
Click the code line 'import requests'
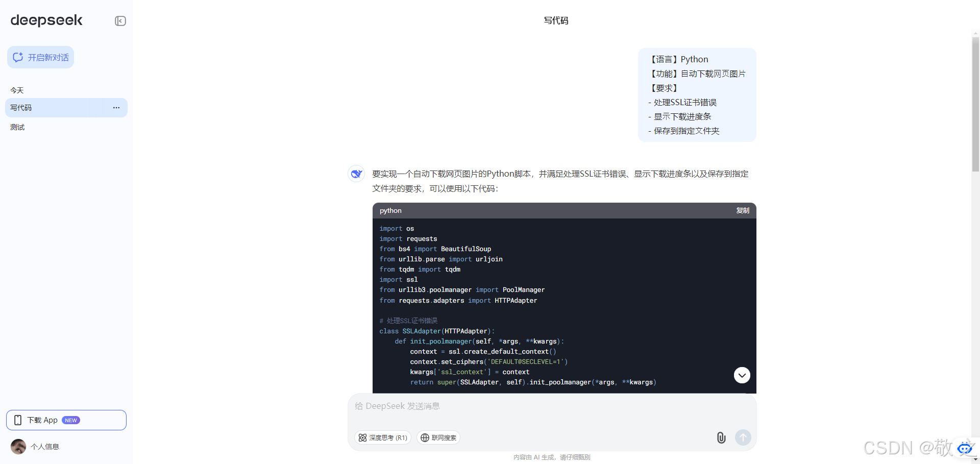point(408,239)
